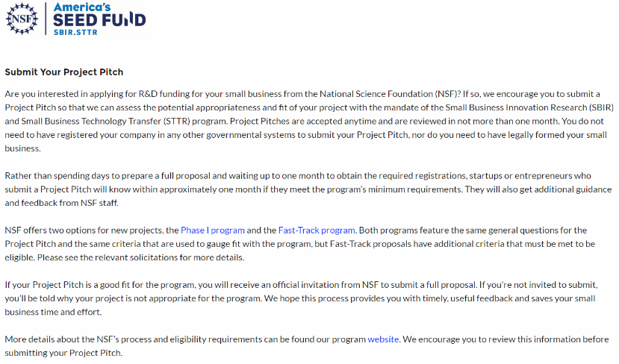619x364 pixels.
Task: Open the Phase I program link
Action: [x=213, y=230]
